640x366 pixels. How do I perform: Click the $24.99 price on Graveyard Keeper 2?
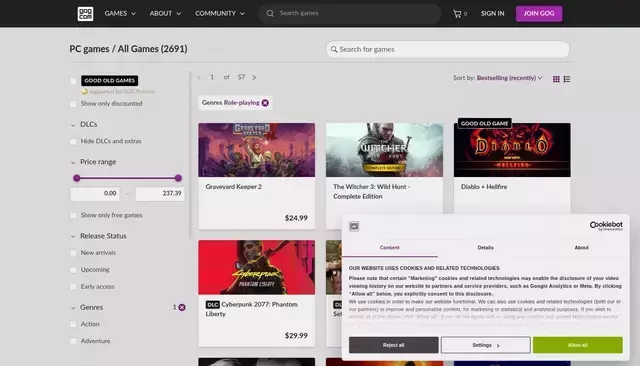(296, 218)
